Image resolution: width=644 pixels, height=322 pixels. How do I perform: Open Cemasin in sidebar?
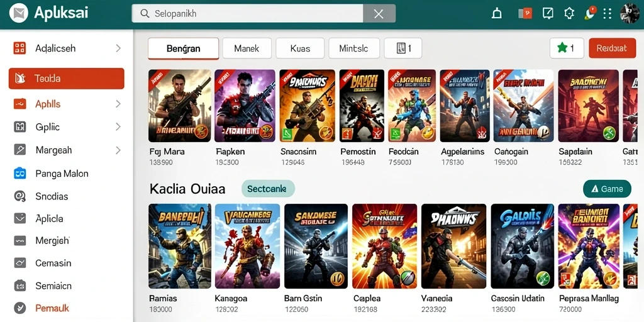click(x=53, y=263)
